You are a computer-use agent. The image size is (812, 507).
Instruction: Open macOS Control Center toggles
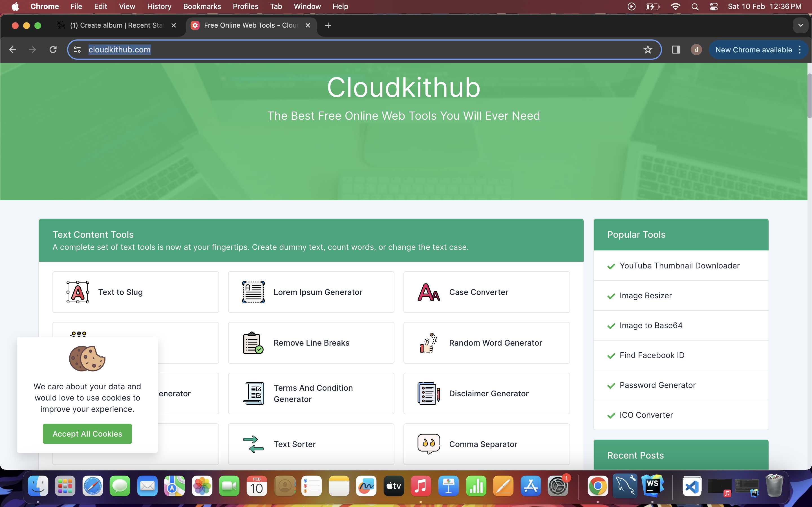pos(714,6)
